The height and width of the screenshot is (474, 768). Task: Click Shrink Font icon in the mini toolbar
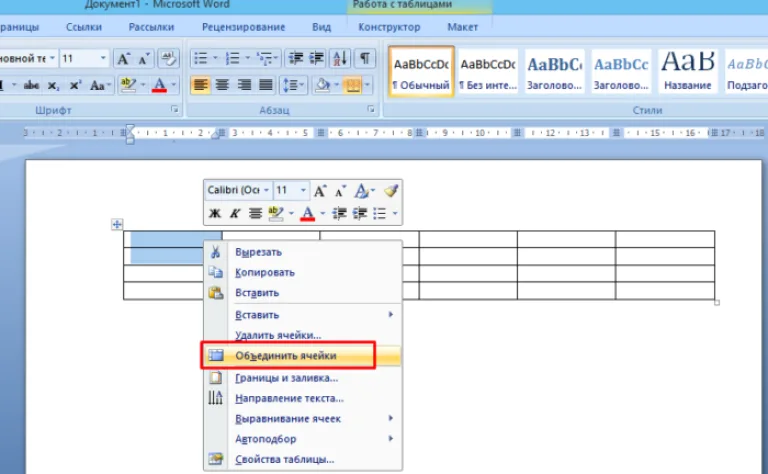340,191
